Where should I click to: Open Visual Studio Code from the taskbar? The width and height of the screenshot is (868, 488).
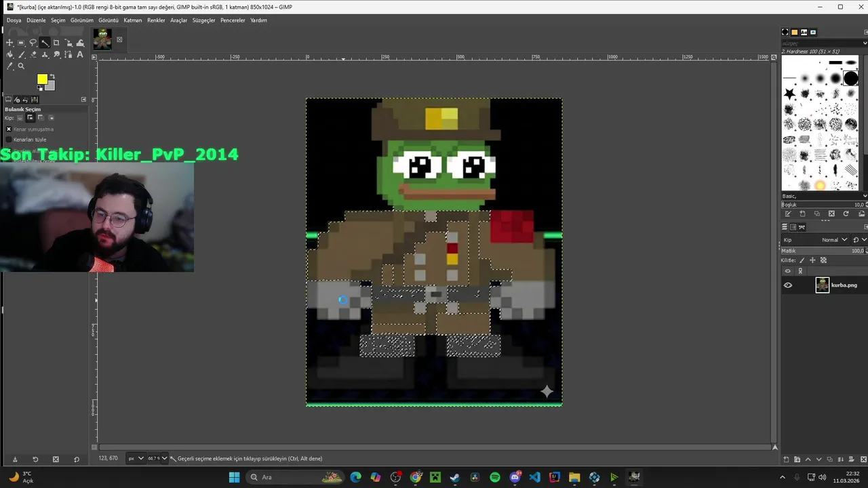pos(535,477)
